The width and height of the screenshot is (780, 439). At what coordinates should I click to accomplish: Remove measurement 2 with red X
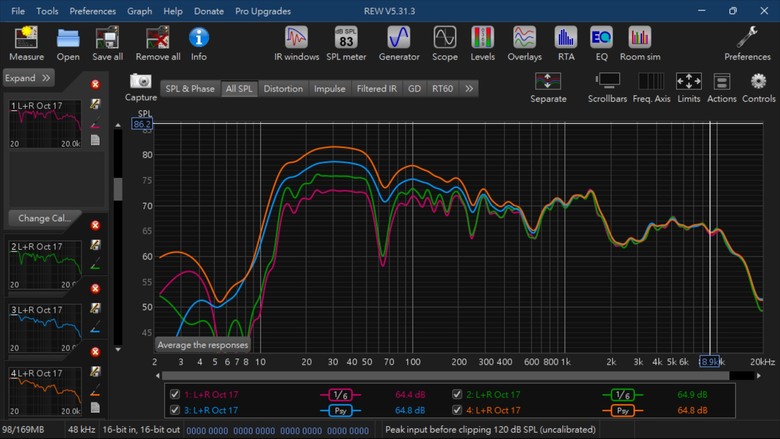click(95, 225)
